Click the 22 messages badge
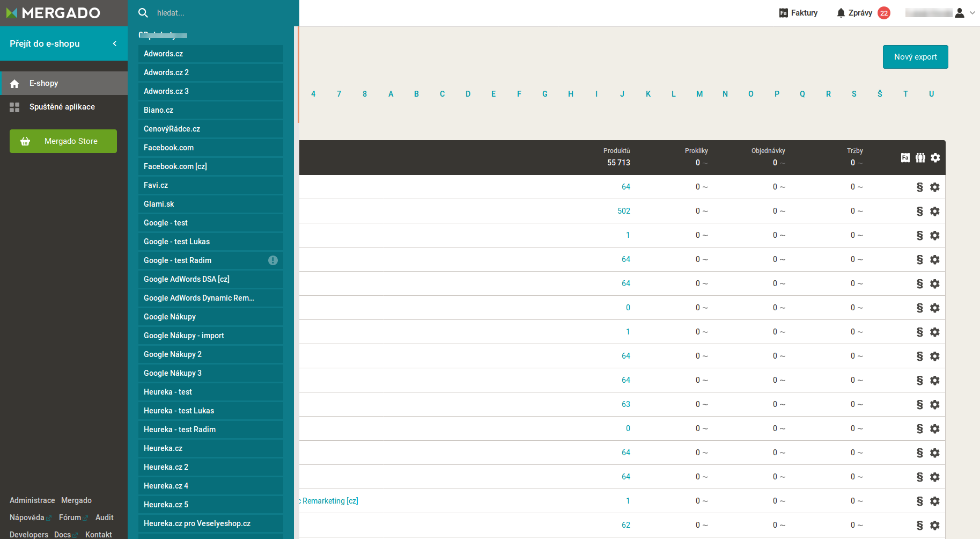Image resolution: width=980 pixels, height=539 pixels. tap(884, 13)
